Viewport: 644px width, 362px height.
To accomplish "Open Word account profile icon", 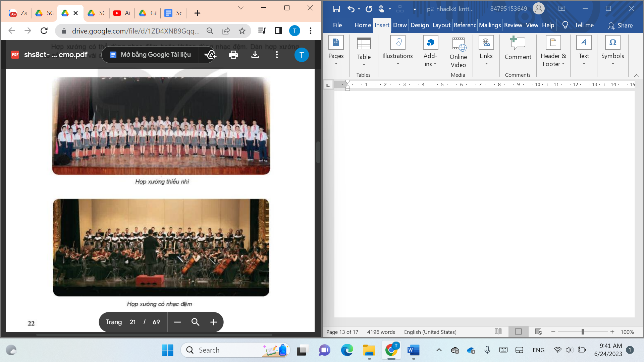I will point(539,9).
